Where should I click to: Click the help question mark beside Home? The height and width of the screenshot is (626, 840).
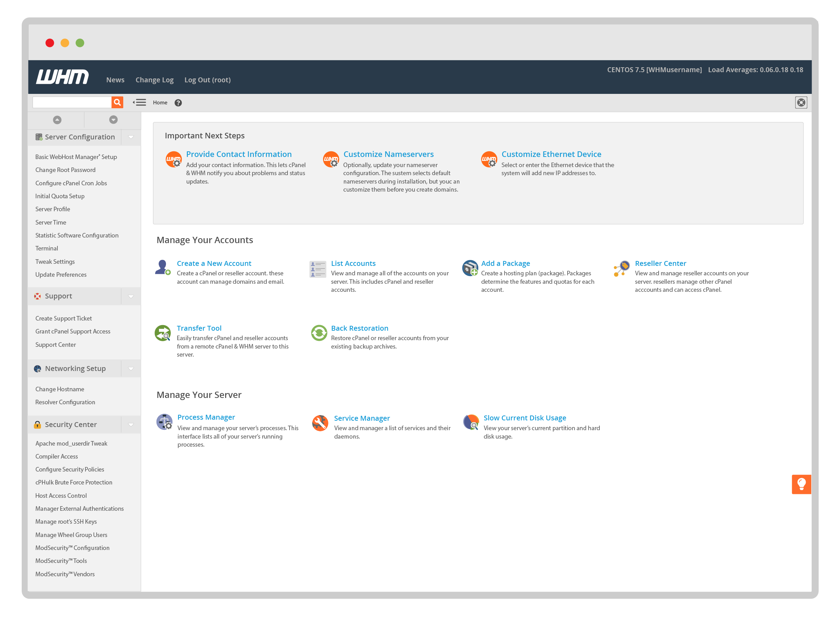pos(178,103)
